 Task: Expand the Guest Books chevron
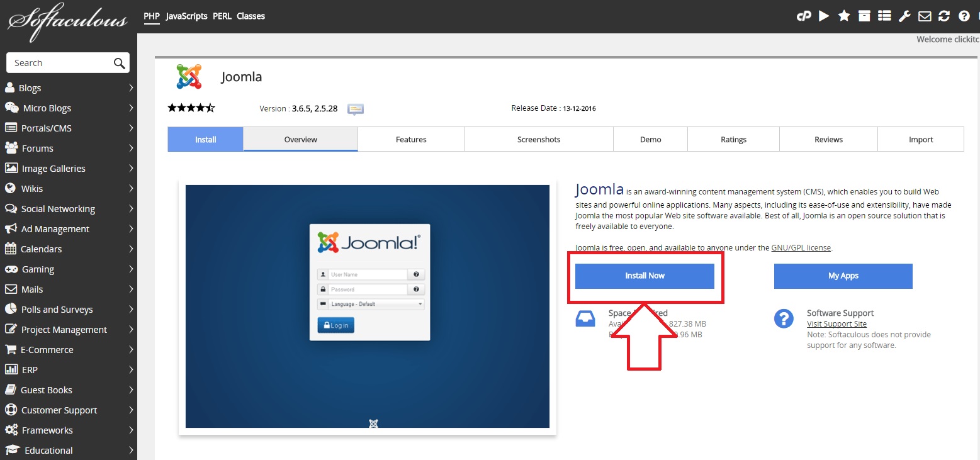coord(131,390)
